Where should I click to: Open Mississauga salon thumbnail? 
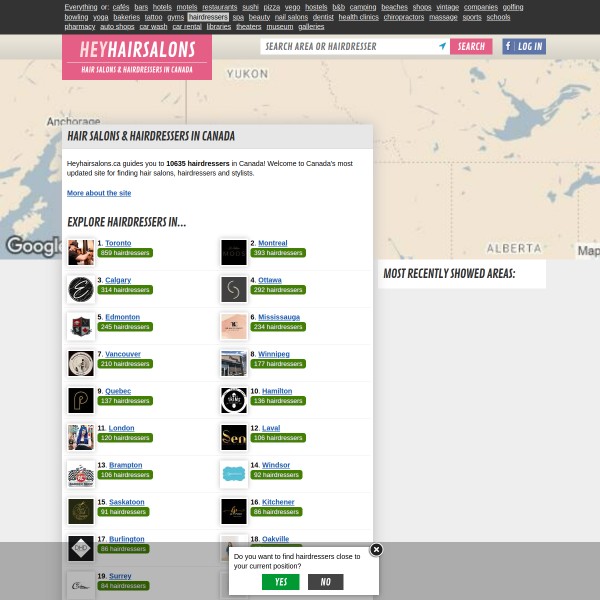click(234, 326)
